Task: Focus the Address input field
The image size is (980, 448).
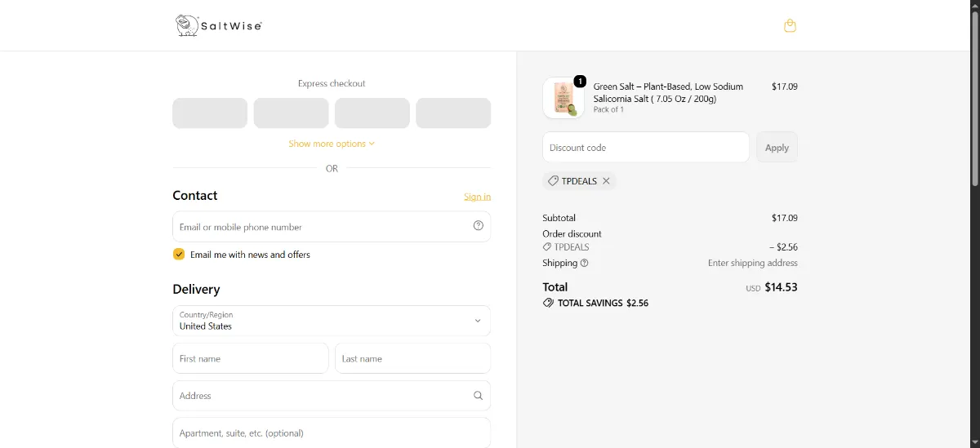Action: [x=332, y=396]
